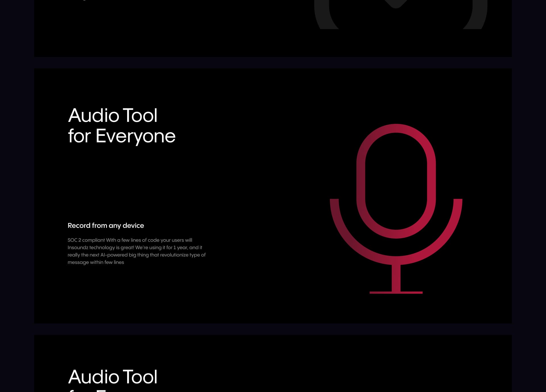Click the "Audio Tool" heading in the bottom card
This screenshot has height=392, width=546.
tap(113, 377)
